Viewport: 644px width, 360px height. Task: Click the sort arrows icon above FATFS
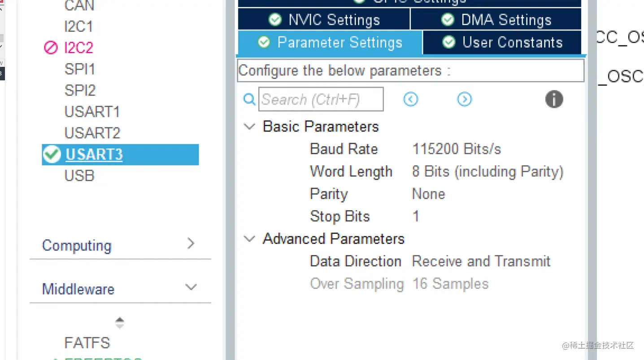point(119,323)
